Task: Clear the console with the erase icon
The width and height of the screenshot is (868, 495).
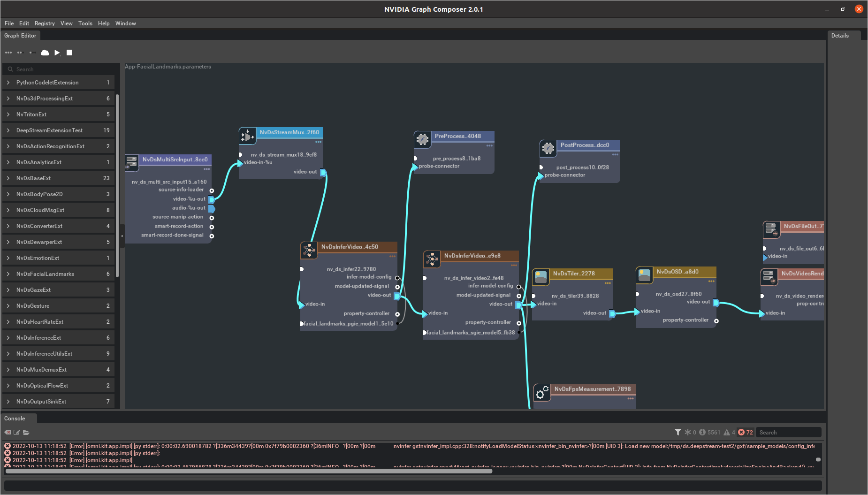Action: [x=8, y=432]
